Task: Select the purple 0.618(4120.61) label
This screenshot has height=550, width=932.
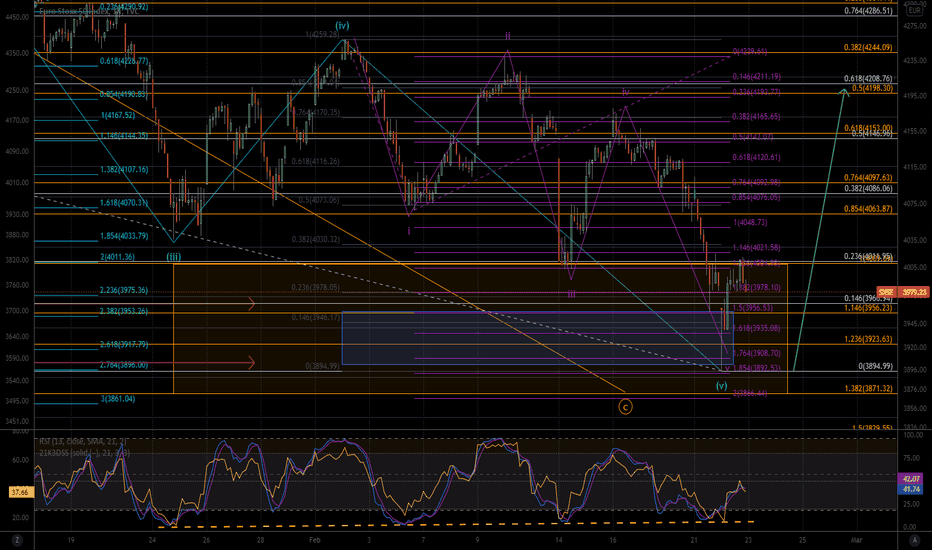Action: click(757, 158)
